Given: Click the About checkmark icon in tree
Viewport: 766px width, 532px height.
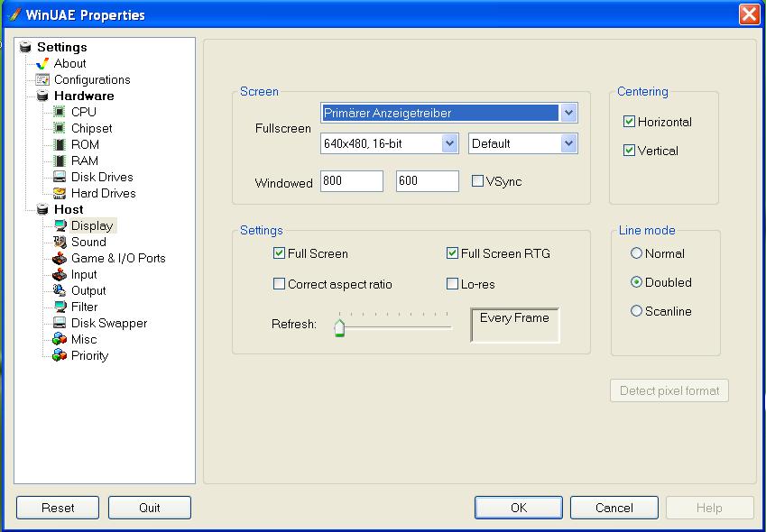Looking at the screenshot, I should coord(42,63).
